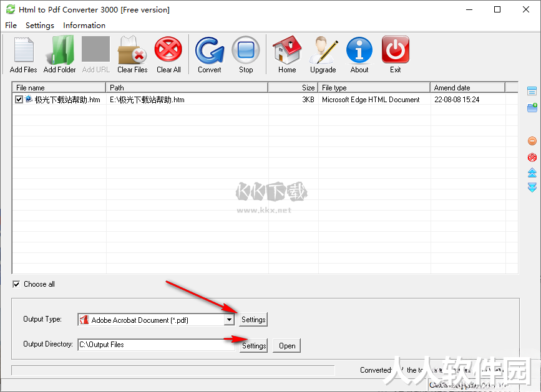Screen dimensions: 541x392
Task: Click the Add Folder green folder icon
Action: (x=59, y=50)
